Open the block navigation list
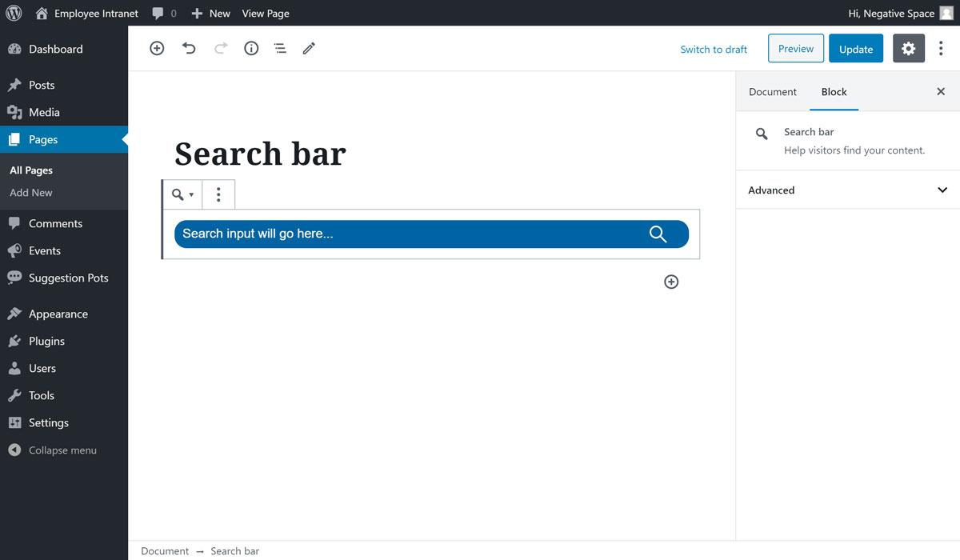 (x=279, y=48)
